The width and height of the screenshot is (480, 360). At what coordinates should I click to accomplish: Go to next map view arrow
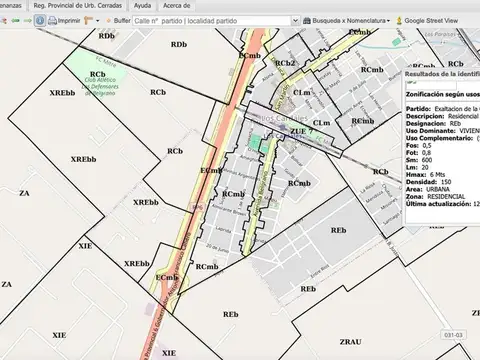(x=28, y=21)
